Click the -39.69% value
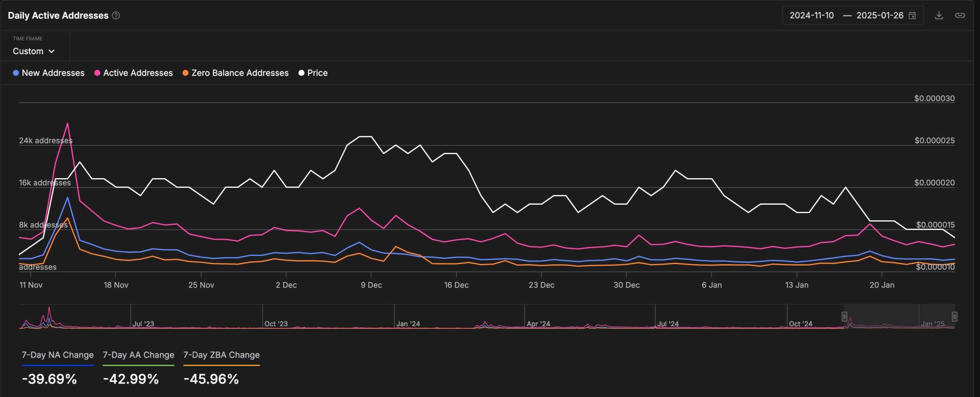The image size is (980, 397). pyautogui.click(x=49, y=379)
